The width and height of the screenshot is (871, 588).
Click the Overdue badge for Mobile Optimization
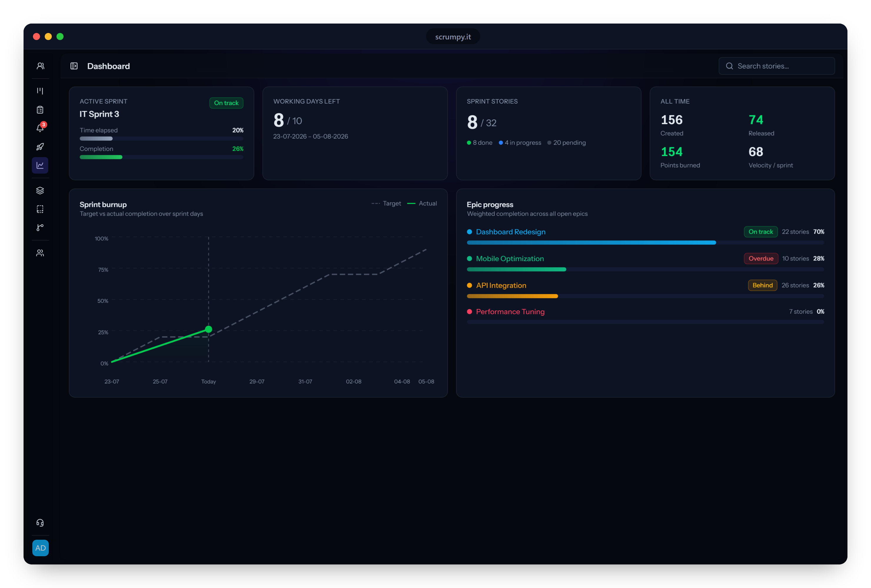coord(761,258)
